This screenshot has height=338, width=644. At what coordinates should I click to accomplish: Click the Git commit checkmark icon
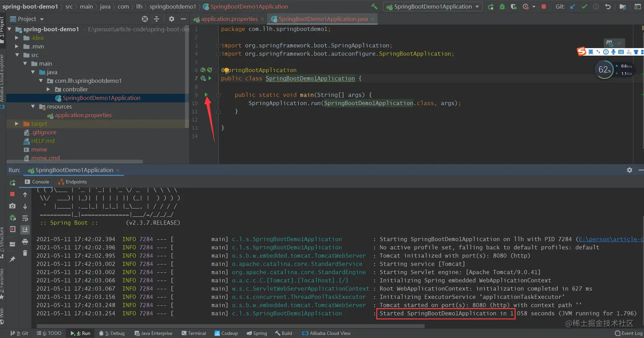pyautogui.click(x=584, y=7)
